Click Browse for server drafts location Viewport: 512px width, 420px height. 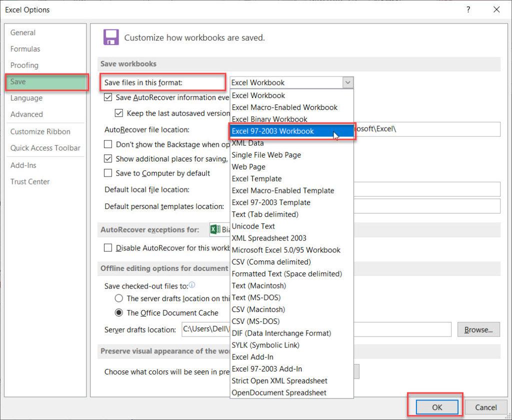click(x=478, y=329)
